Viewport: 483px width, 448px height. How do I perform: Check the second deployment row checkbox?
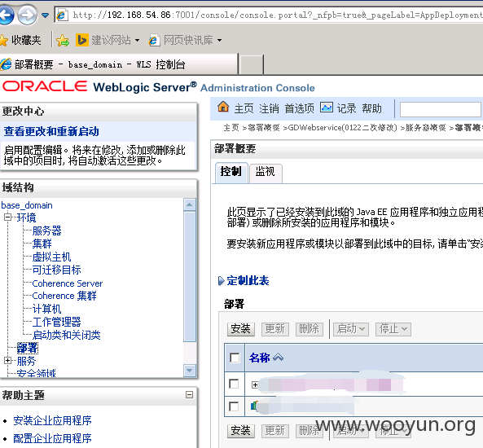coord(234,406)
